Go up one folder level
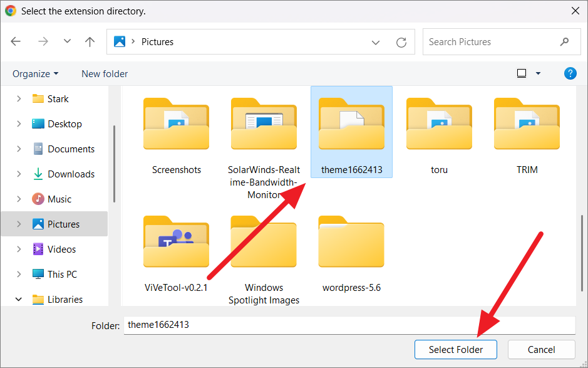This screenshot has width=588, height=368. (x=90, y=41)
